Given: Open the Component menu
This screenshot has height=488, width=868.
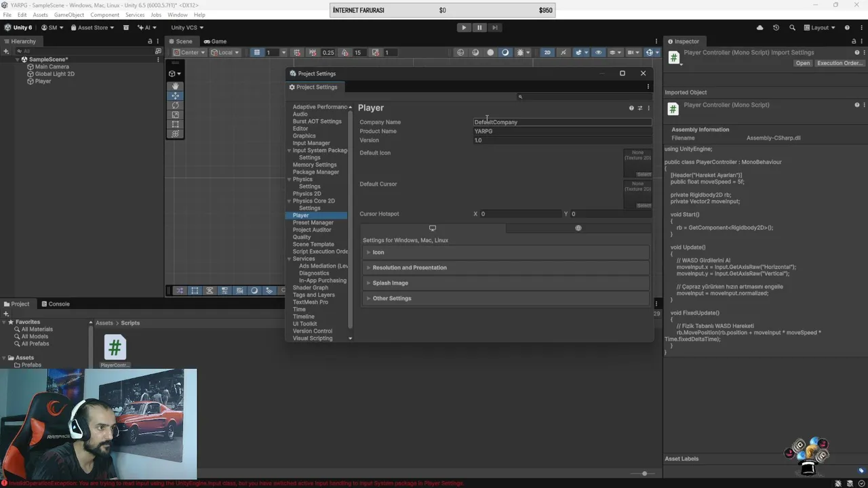Looking at the screenshot, I should pyautogui.click(x=104, y=14).
